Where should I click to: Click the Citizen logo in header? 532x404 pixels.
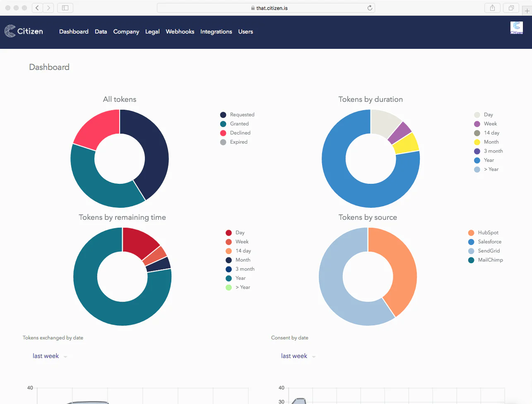tap(24, 31)
